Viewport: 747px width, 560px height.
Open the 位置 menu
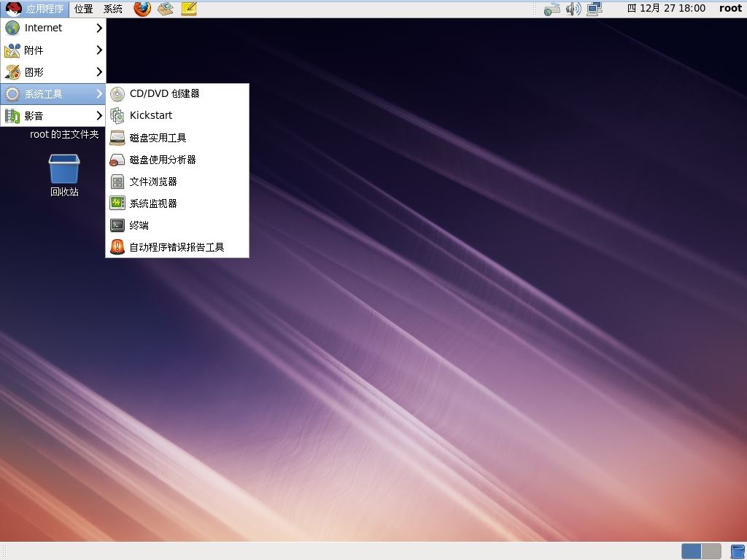pyautogui.click(x=84, y=9)
